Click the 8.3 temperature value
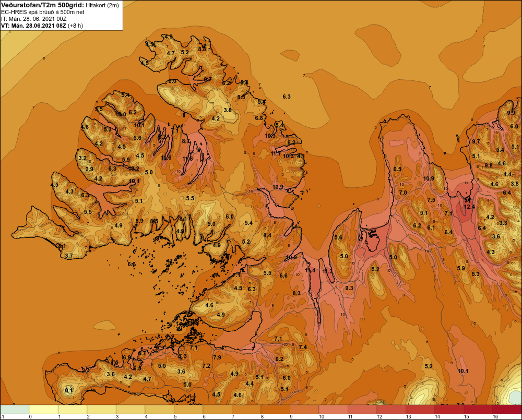The height and width of the screenshot is (420, 522). click(x=296, y=293)
